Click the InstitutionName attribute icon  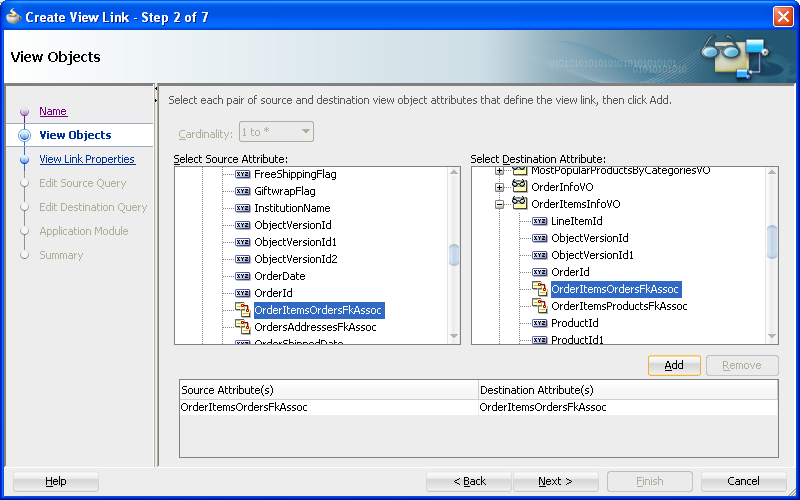click(x=242, y=208)
